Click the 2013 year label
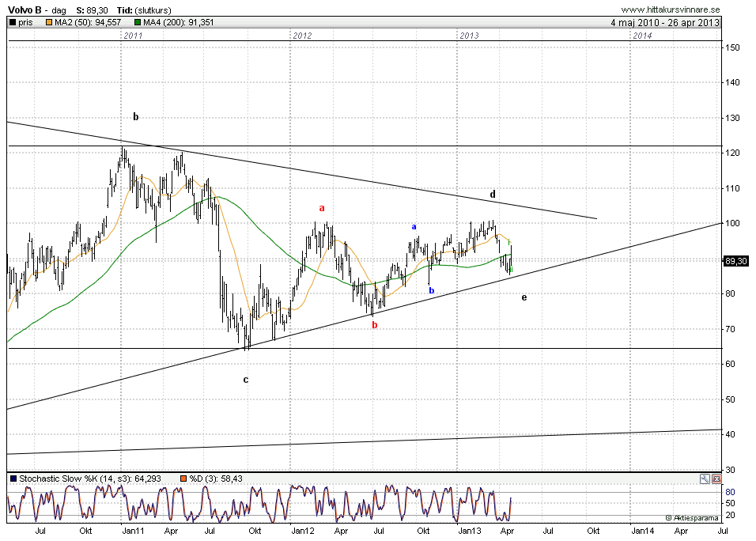The image size is (756, 541). coord(469,36)
